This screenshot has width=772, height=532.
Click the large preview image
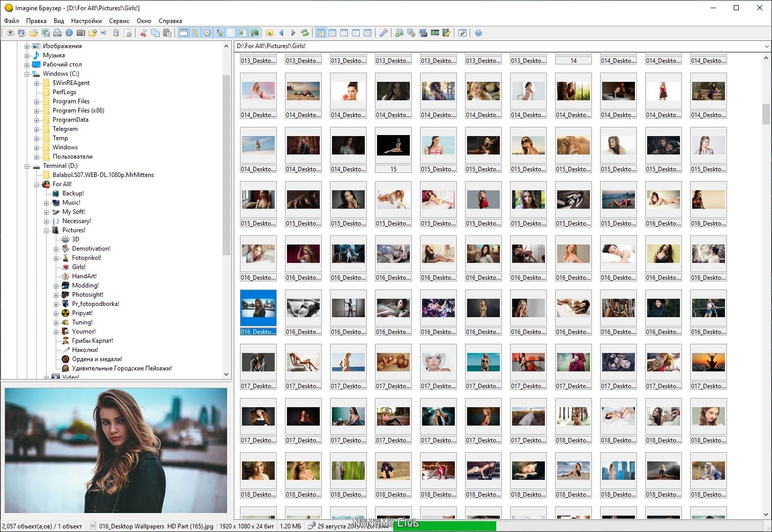[116, 450]
